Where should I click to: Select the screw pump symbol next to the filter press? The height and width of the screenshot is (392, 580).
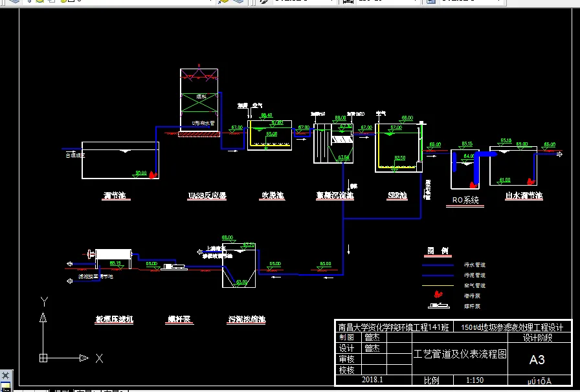(x=174, y=266)
